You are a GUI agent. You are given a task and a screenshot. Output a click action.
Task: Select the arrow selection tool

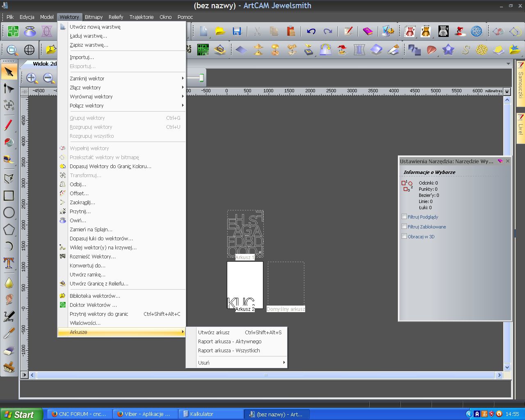[9, 72]
